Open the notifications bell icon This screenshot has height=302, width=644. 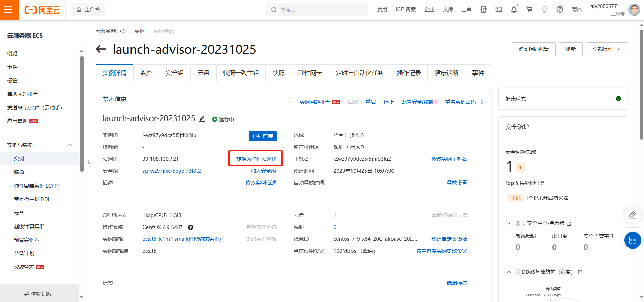(x=514, y=9)
